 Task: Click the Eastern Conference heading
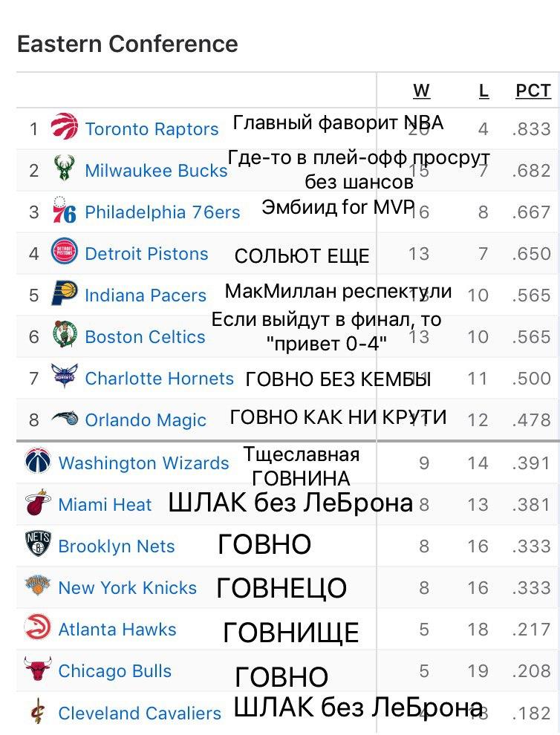tap(128, 44)
